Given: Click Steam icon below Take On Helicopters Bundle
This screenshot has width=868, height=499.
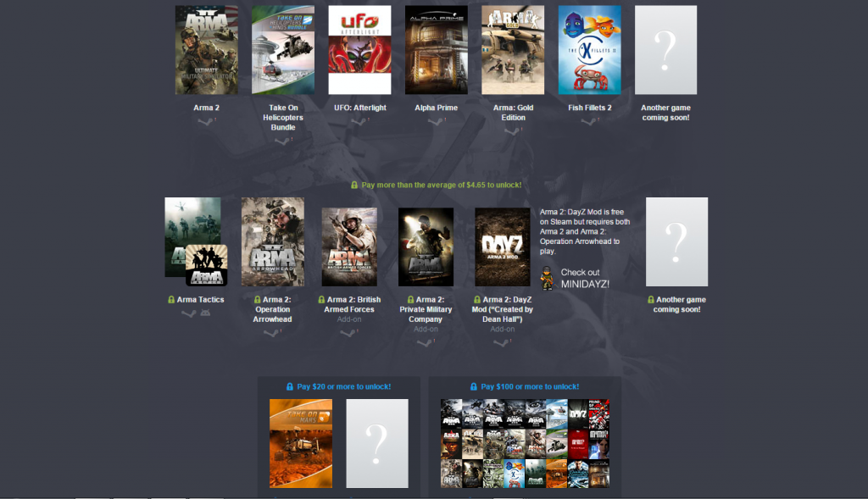Looking at the screenshot, I should point(282,141).
